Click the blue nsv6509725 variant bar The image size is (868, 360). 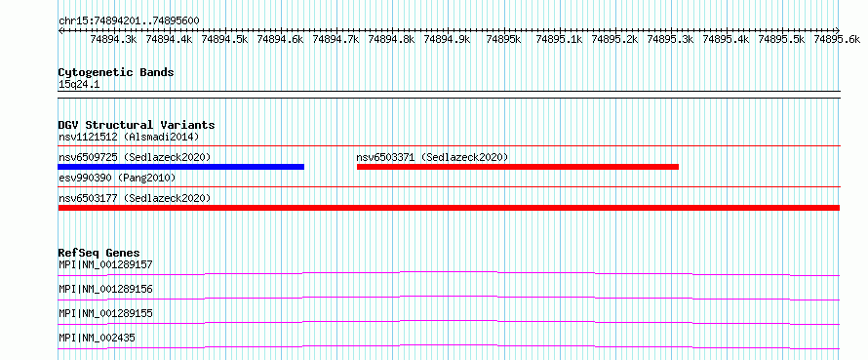coord(181,167)
